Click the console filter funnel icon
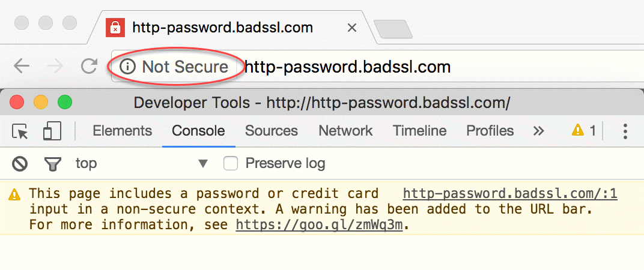644x270 pixels. pyautogui.click(x=52, y=163)
